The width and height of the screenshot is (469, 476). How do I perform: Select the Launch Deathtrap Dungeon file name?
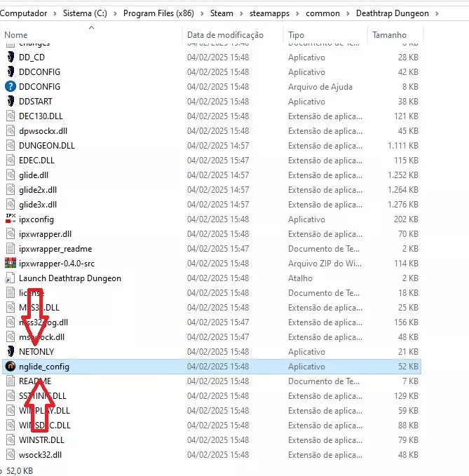tap(70, 278)
